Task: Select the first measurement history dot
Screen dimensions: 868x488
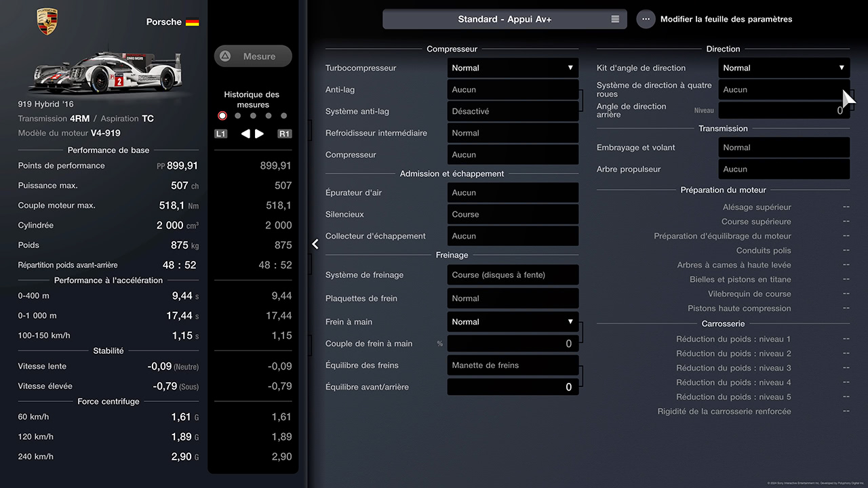Action: (x=222, y=116)
